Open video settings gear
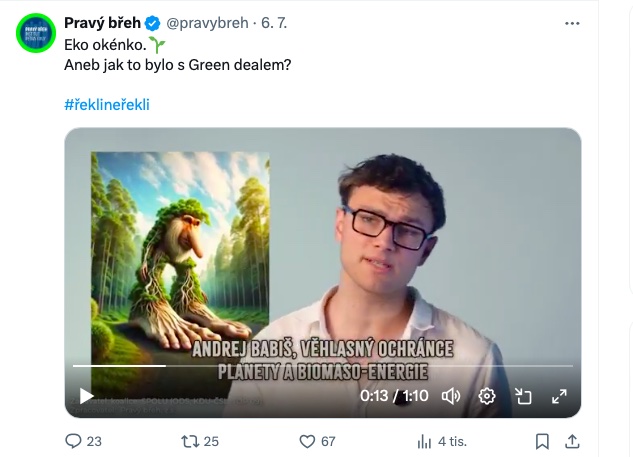The image size is (633, 457). click(487, 396)
